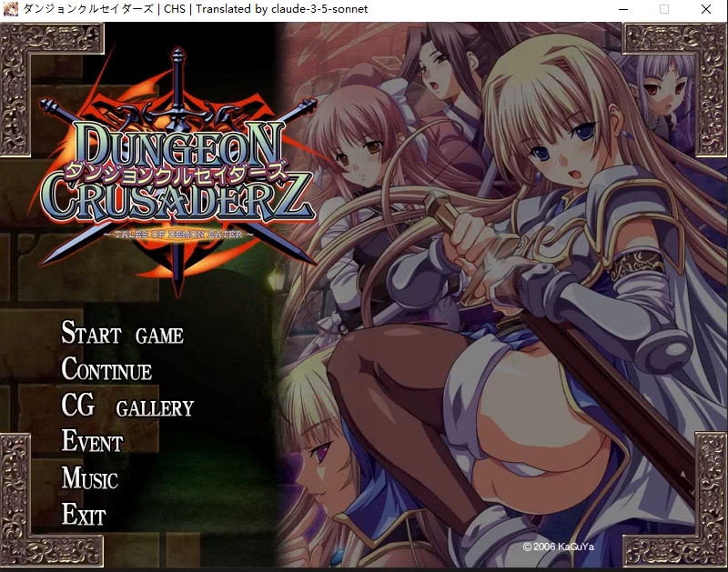Click EXIT to quit the game
The width and height of the screenshot is (728, 572).
[84, 515]
